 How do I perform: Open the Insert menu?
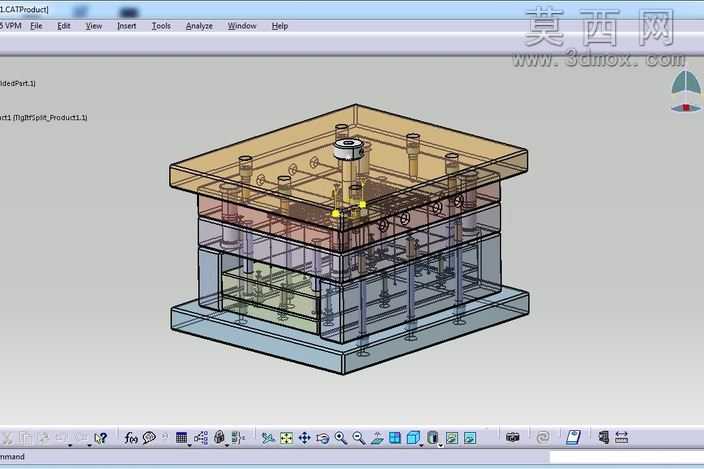(127, 26)
